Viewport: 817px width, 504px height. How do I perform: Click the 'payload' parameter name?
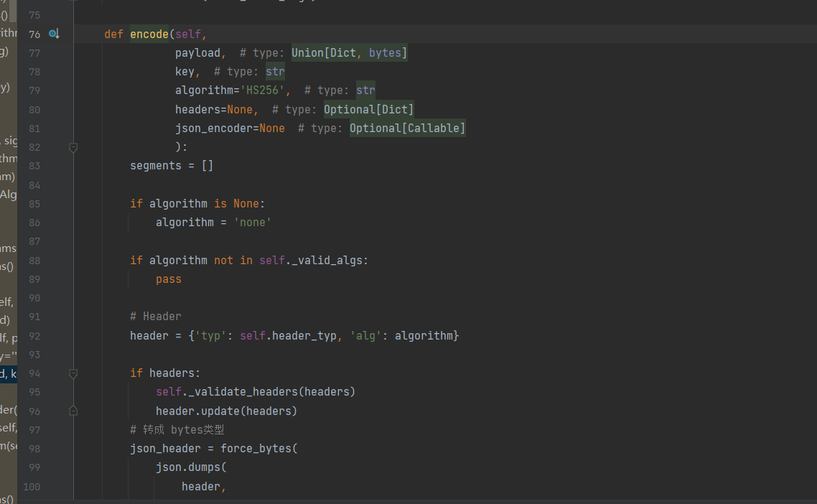(197, 53)
